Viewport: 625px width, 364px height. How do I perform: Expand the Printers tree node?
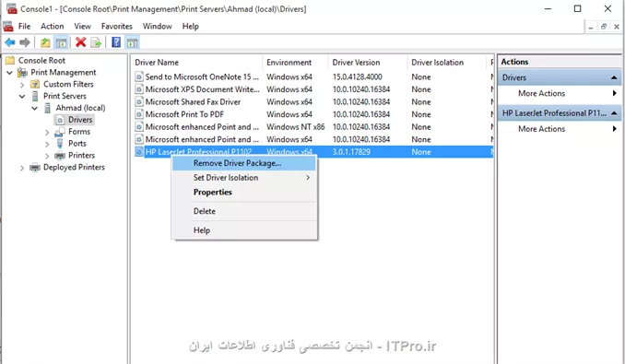point(47,156)
